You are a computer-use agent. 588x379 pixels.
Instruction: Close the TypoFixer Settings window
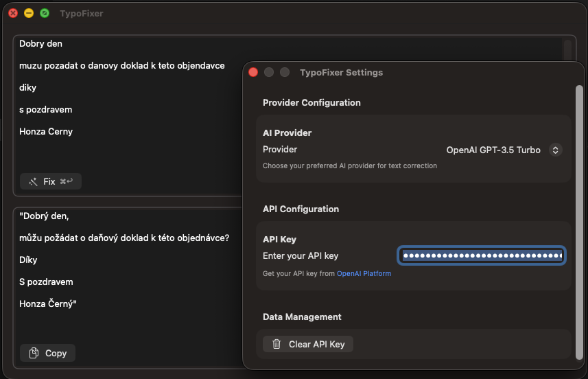click(253, 72)
